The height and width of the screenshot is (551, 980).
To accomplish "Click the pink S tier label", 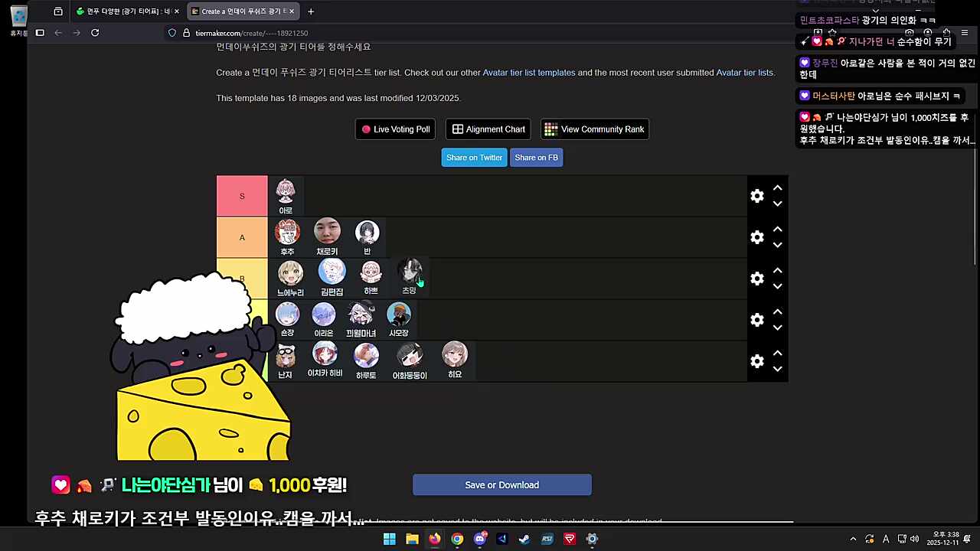I will 242,196.
